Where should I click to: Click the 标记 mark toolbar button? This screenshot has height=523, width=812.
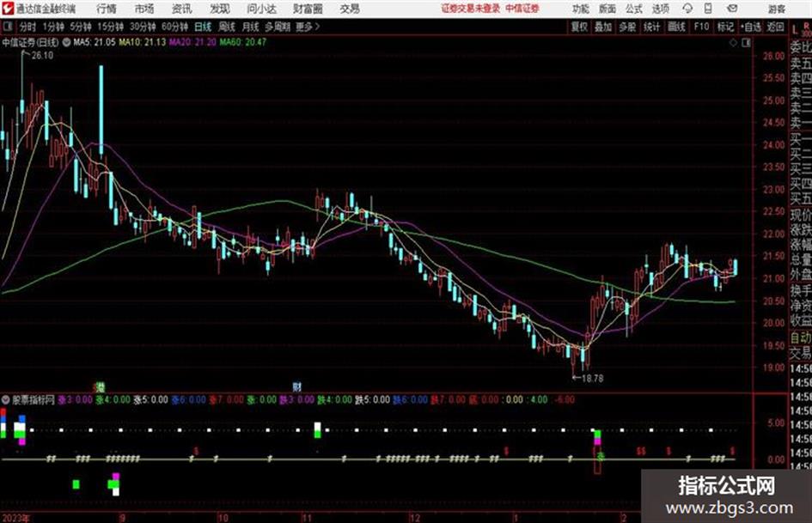pyautogui.click(x=725, y=27)
